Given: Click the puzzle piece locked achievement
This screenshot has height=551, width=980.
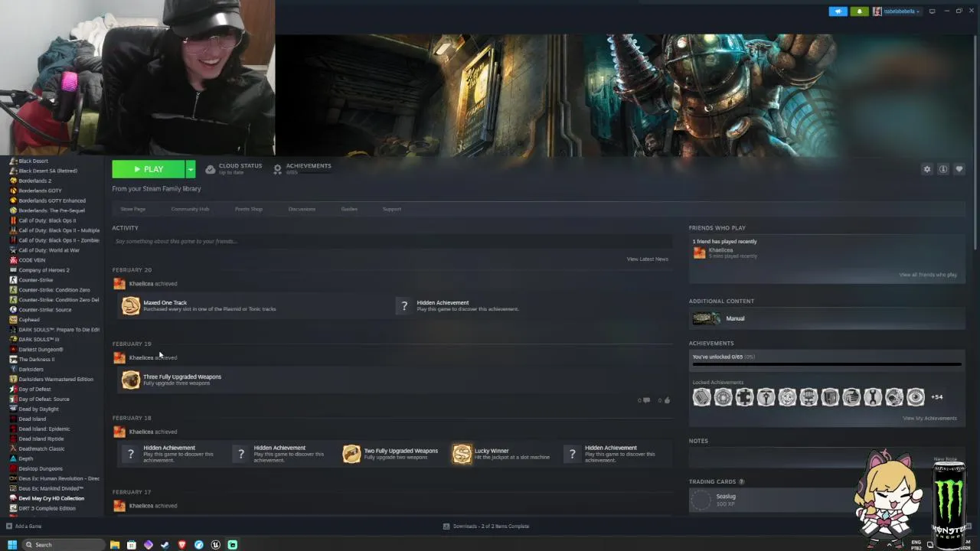Looking at the screenshot, I should [745, 397].
